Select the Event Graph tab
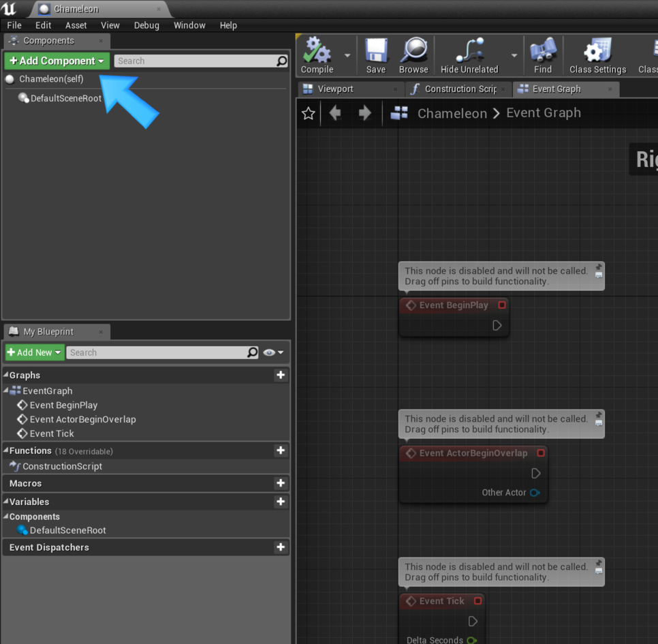 point(565,89)
